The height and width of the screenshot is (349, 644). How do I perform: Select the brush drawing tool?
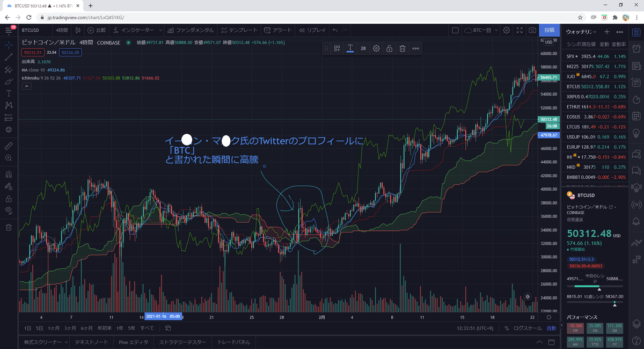coord(9,82)
